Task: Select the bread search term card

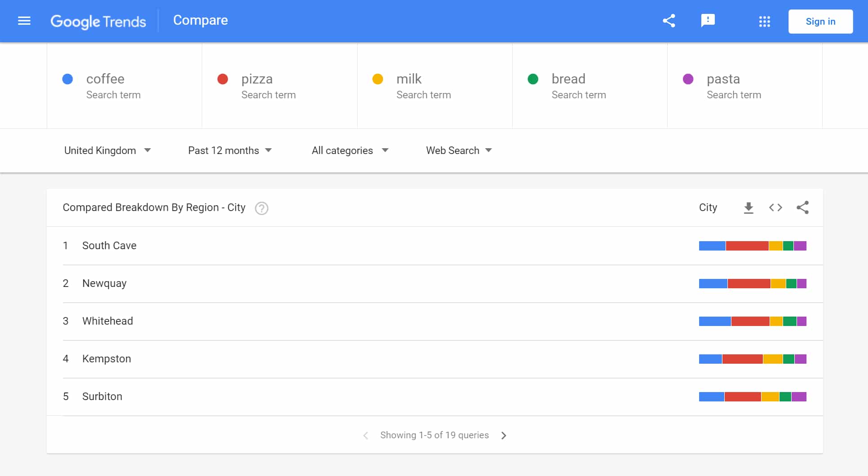Action: (x=590, y=86)
